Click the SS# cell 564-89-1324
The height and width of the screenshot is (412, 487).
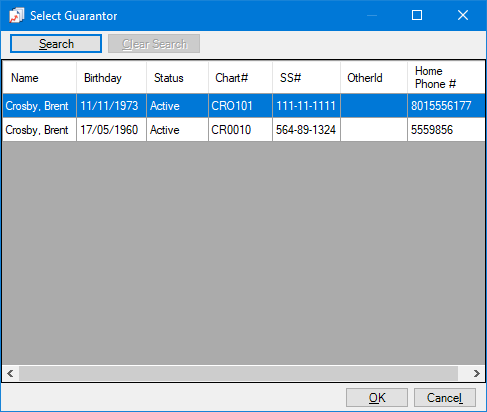coord(306,130)
